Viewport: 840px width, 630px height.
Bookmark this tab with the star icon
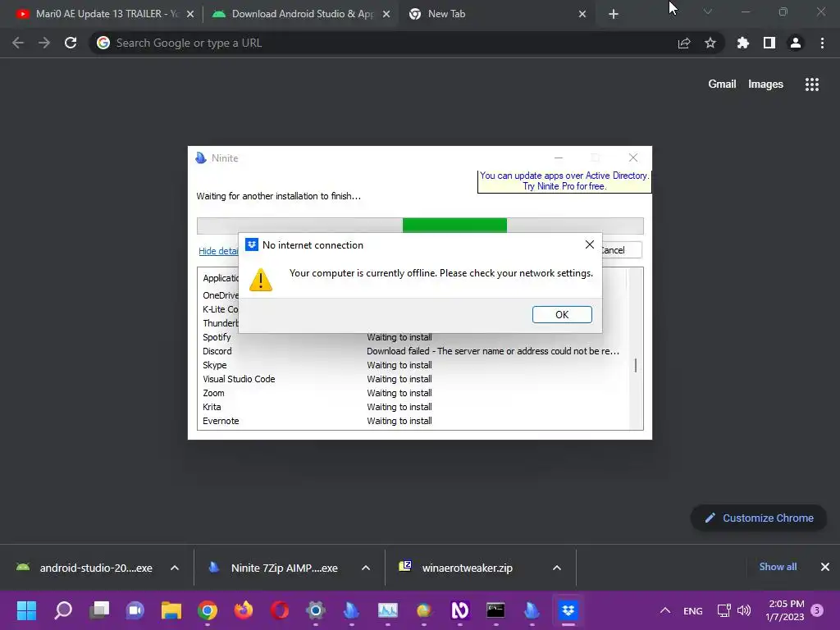[x=710, y=43]
